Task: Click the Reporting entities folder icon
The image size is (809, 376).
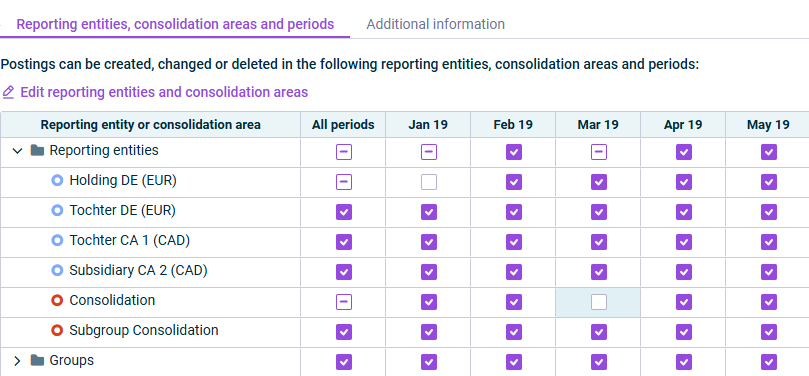Action: coord(37,151)
